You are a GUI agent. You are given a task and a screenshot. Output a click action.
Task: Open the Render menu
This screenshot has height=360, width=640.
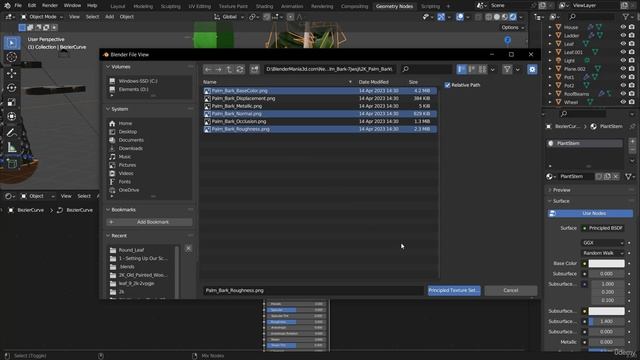[50, 6]
